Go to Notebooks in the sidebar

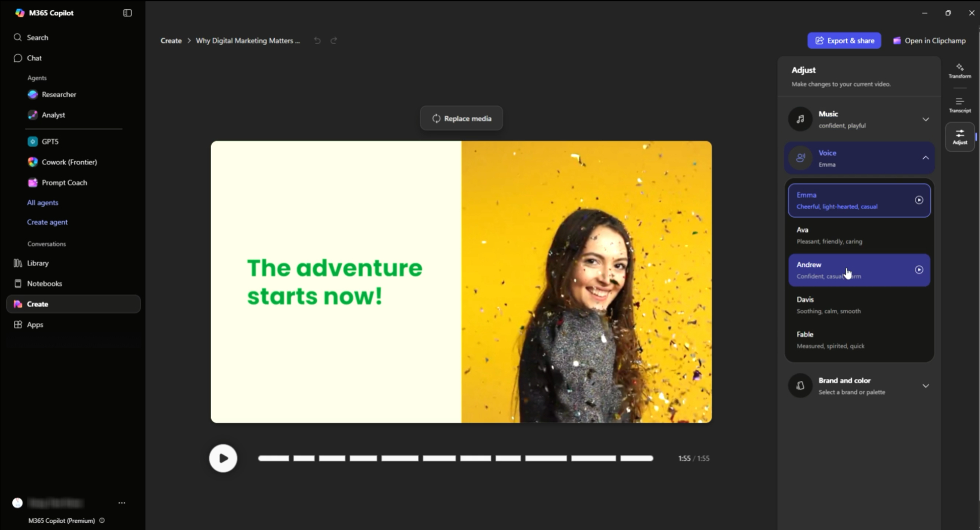(x=73, y=283)
